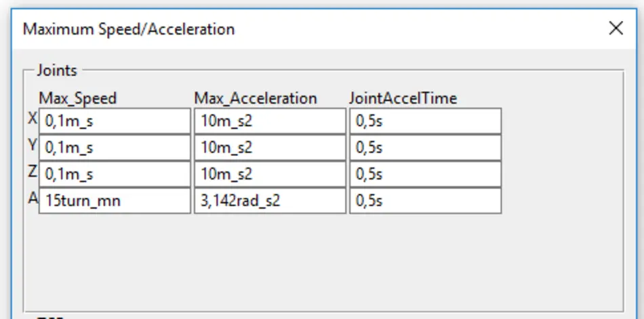Select the Z axis Max_Speed input

pyautogui.click(x=115, y=174)
